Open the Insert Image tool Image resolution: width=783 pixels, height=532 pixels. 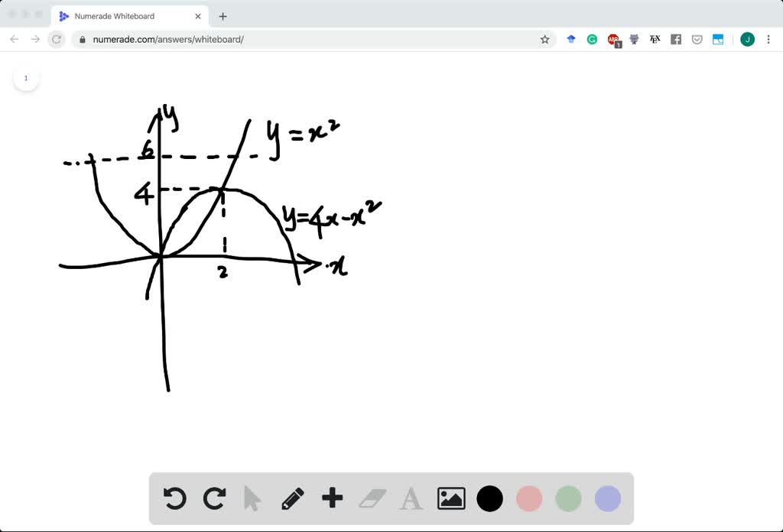pyautogui.click(x=451, y=498)
